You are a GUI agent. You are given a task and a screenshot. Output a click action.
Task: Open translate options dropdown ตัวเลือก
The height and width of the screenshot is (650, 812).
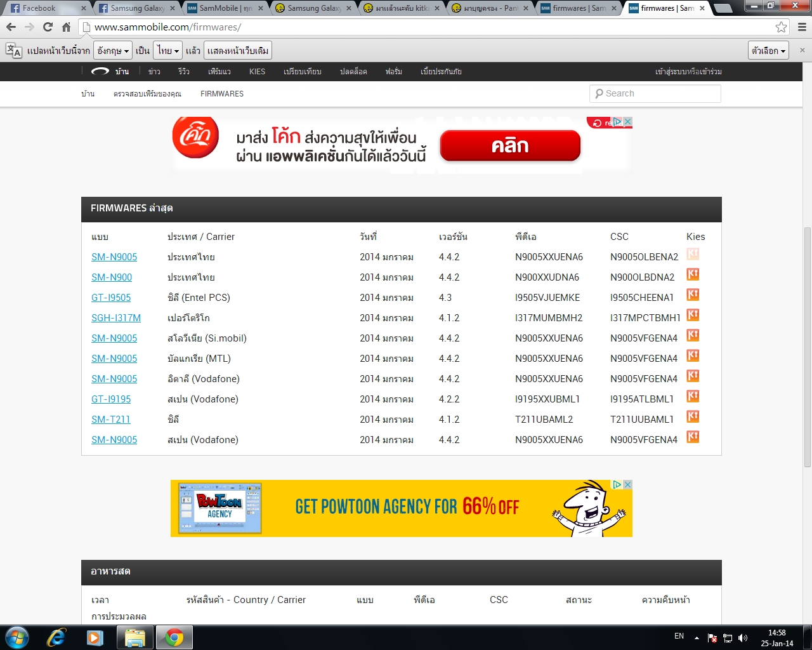(768, 50)
